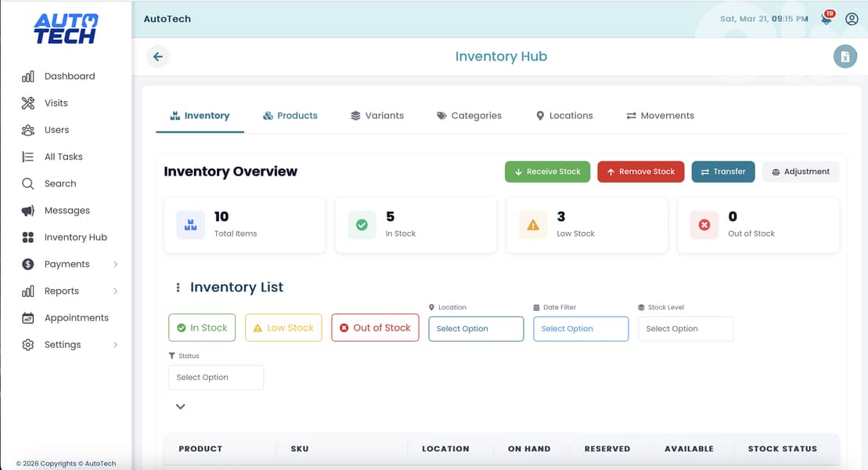868x470 pixels.
Task: Click the Date Filter Select Option field
Action: (x=581, y=328)
